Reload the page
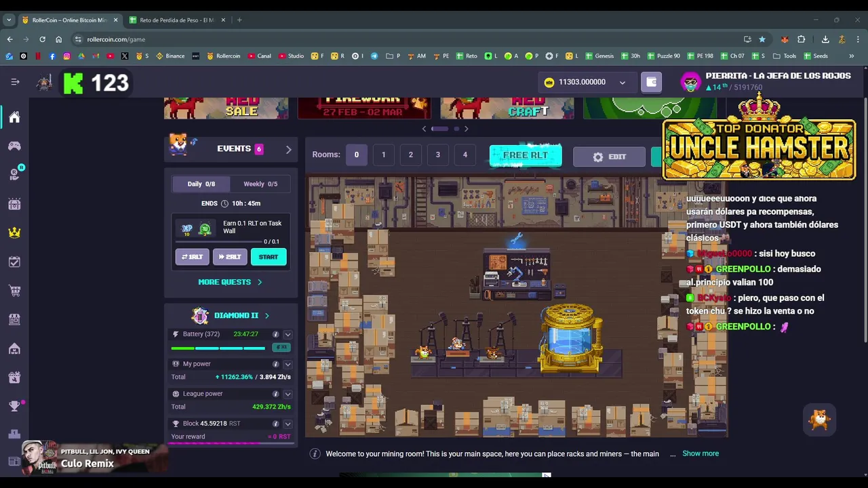 tap(42, 39)
